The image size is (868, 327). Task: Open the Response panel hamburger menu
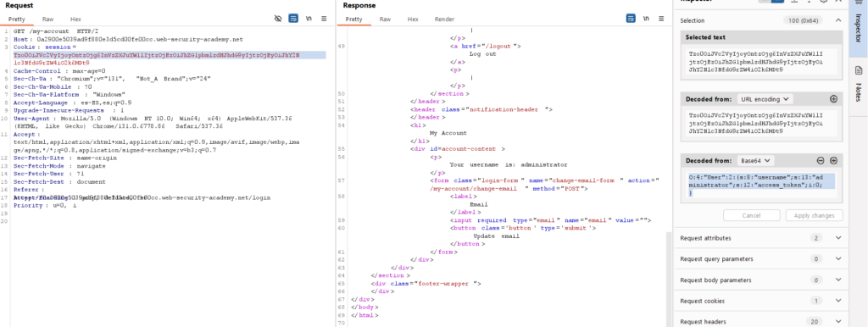661,19
